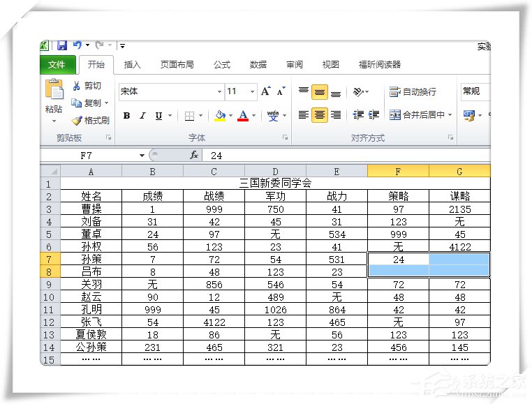Expand the Name Box dropdown arrow

pos(142,155)
